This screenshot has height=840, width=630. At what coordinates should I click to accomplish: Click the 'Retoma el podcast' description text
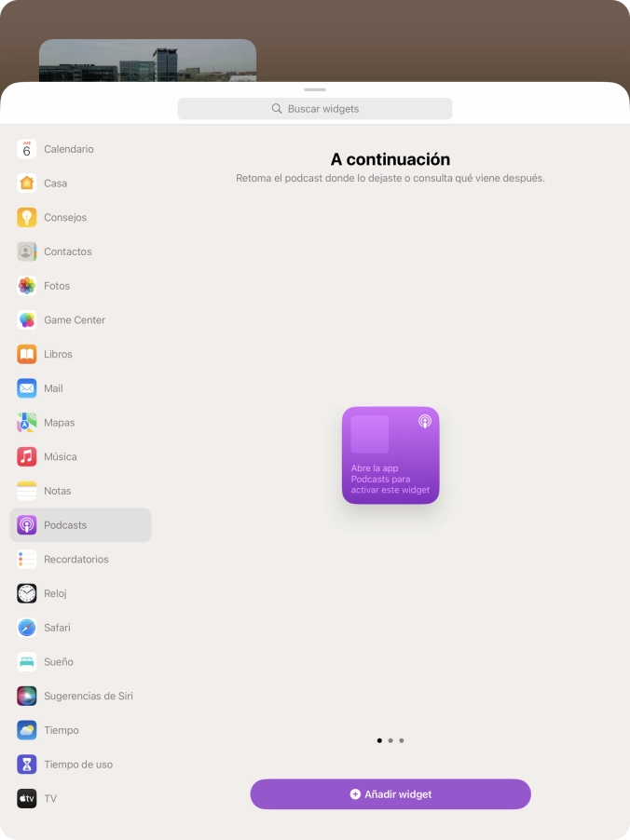tap(390, 179)
